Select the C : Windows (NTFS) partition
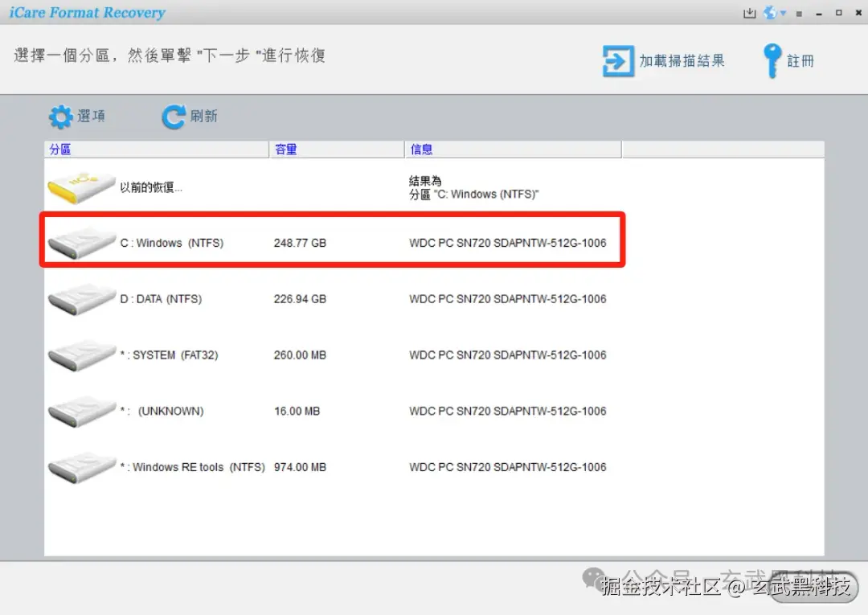Screen dimensions: 868x615 pos(172,243)
